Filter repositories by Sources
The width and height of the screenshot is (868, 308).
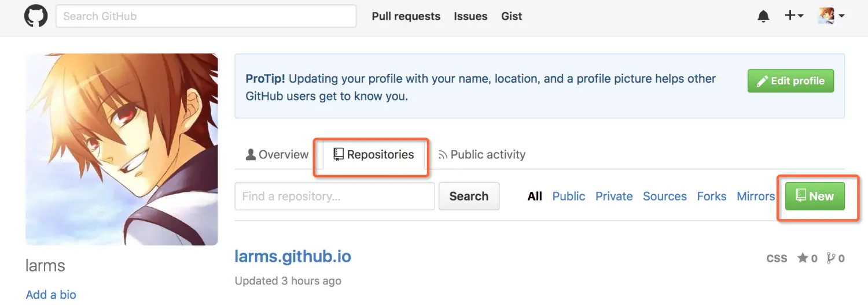pyautogui.click(x=665, y=196)
